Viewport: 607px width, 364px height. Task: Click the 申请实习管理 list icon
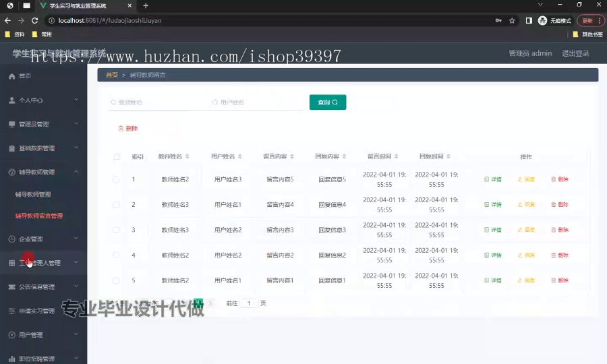(12, 311)
